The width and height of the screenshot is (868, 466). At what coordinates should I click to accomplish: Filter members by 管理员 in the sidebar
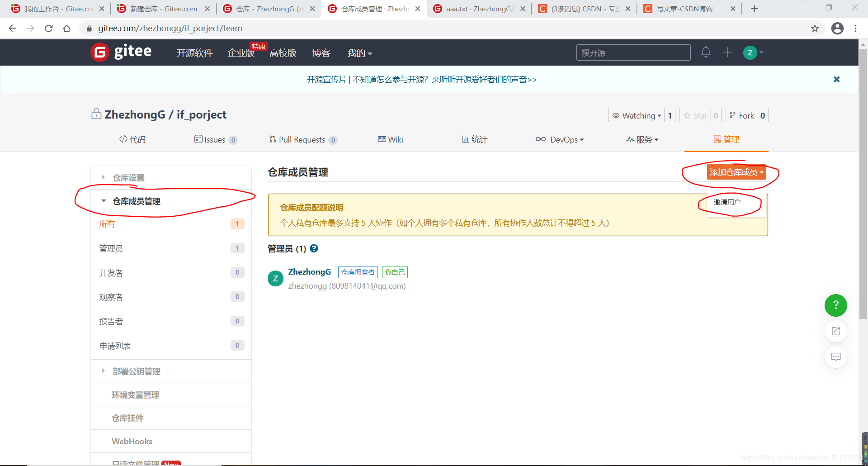click(x=171, y=248)
